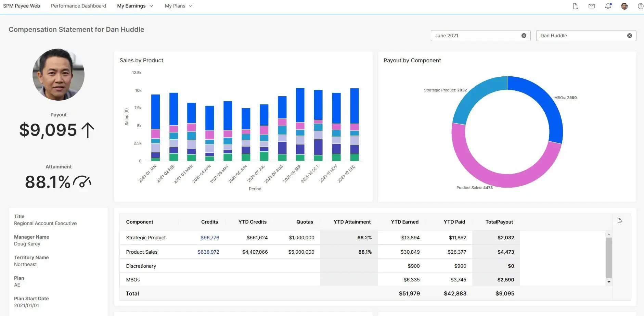
Task: Click the table scrollbar down arrow
Action: coord(609,282)
